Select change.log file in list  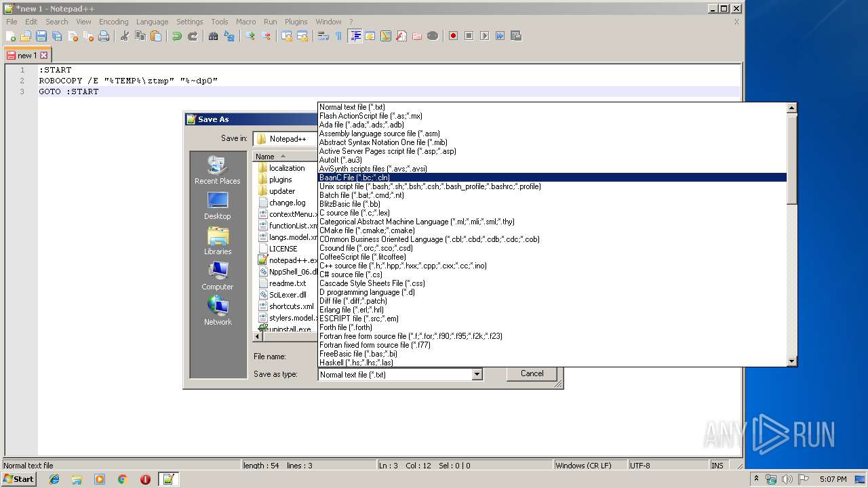pos(282,203)
